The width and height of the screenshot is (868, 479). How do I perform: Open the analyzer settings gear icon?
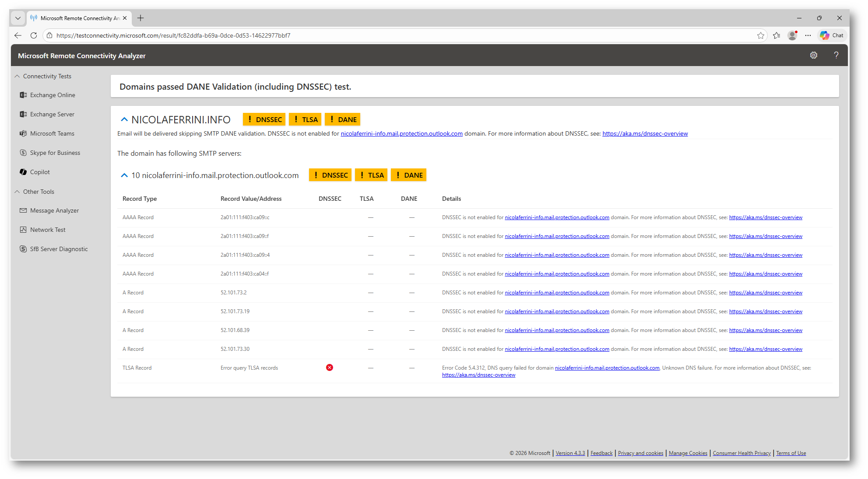pos(813,55)
